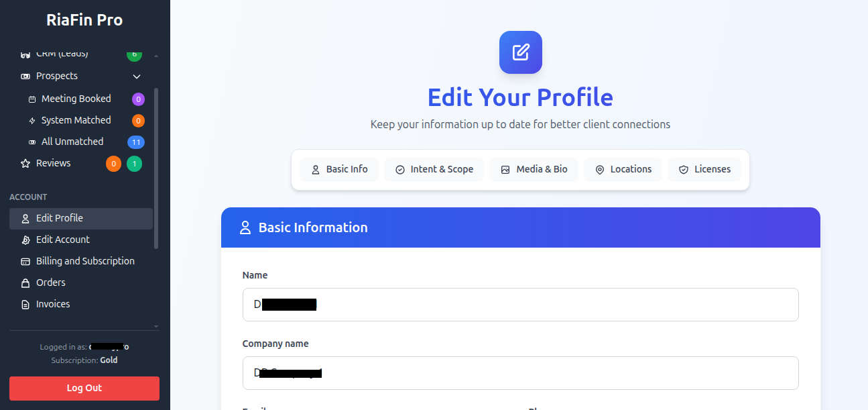
Task: Click the All Unmatched megaphone icon
Action: click(32, 141)
